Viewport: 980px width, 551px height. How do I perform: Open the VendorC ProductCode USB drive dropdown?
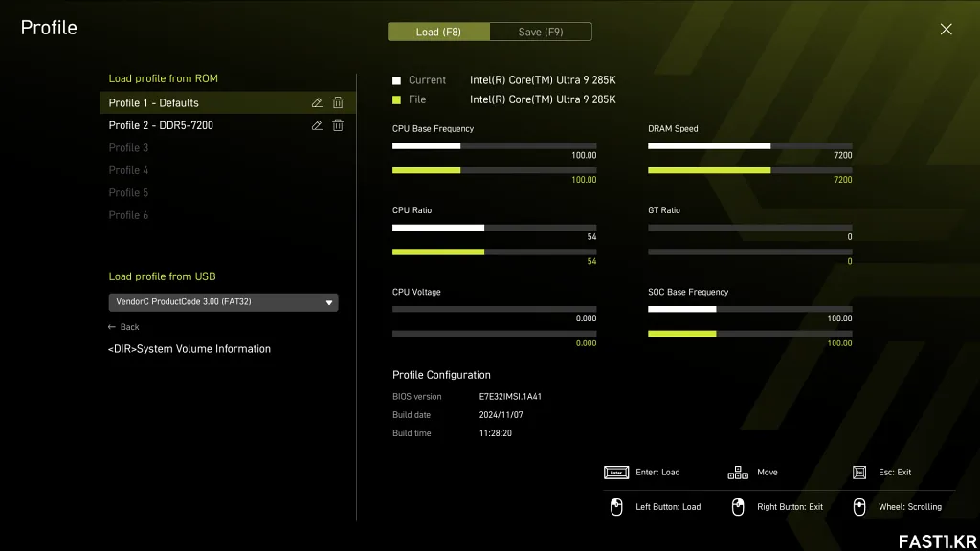pos(223,302)
